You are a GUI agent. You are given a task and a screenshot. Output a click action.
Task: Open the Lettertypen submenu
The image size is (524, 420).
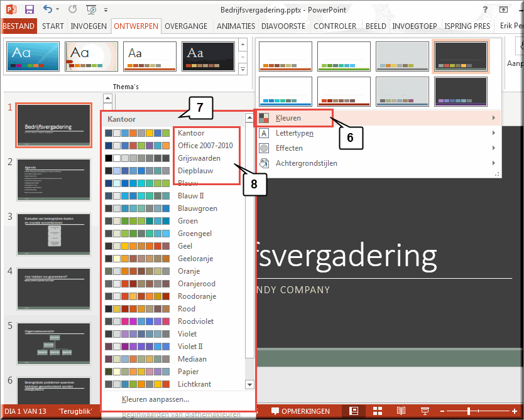378,133
